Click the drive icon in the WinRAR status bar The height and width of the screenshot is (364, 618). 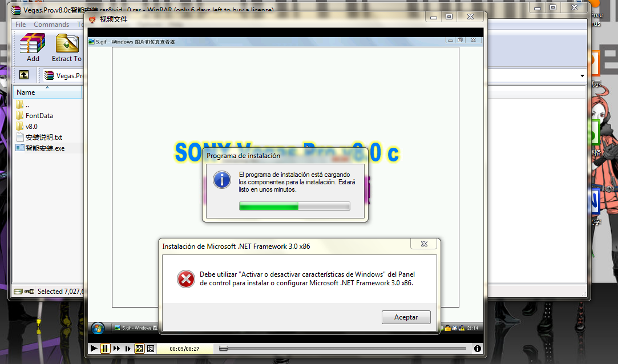click(x=18, y=292)
